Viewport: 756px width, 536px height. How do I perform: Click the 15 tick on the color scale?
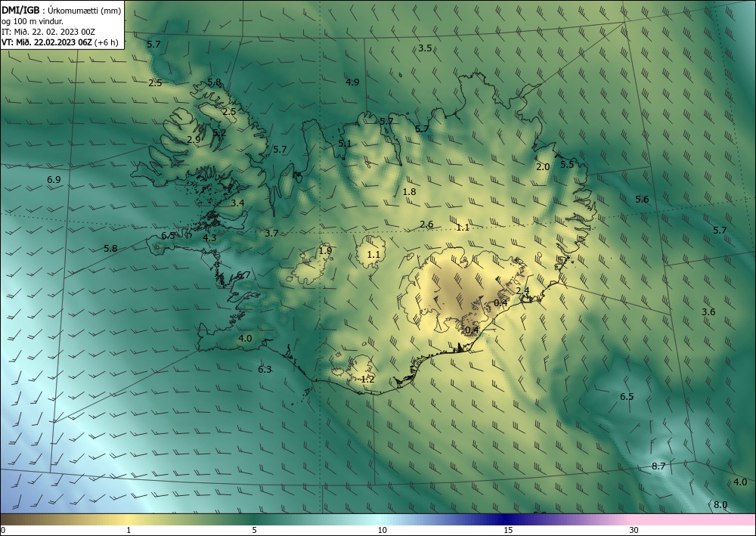(x=508, y=531)
